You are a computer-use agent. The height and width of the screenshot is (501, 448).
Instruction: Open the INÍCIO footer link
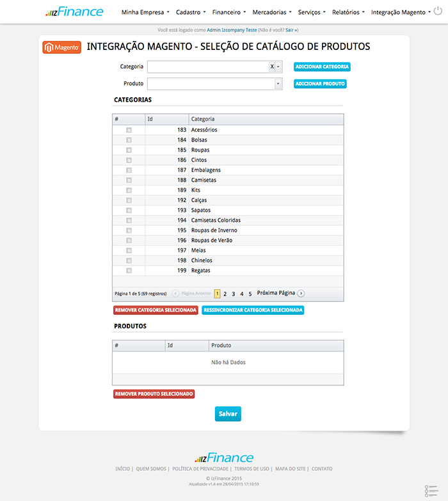(x=123, y=469)
